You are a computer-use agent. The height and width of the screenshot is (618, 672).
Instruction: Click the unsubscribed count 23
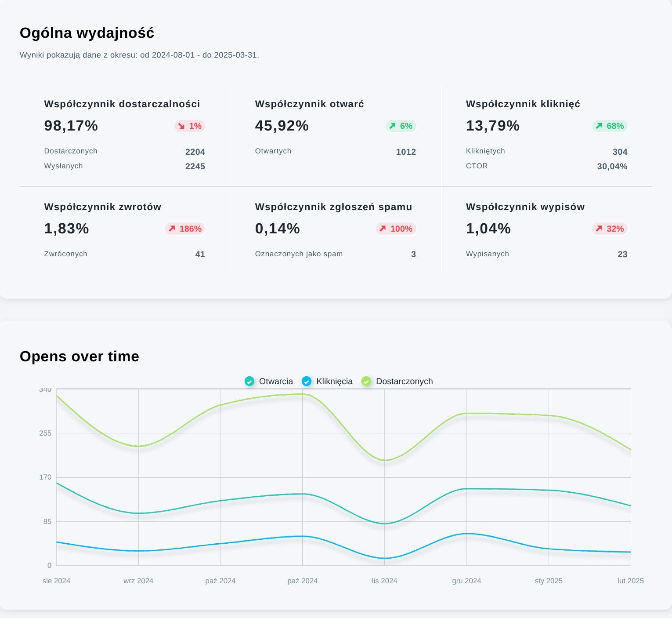tap(622, 254)
